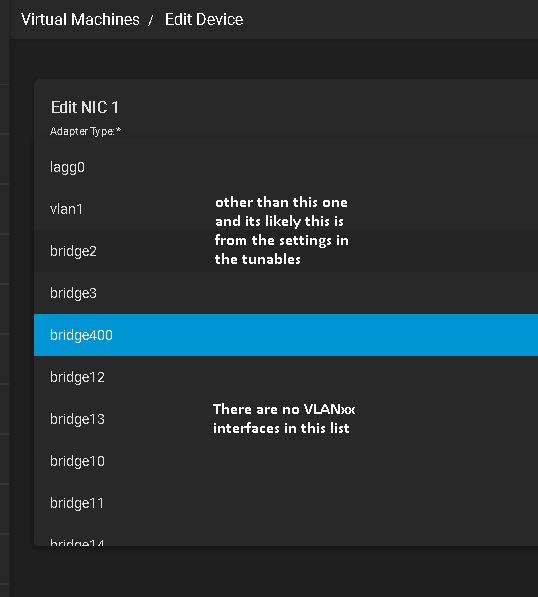The width and height of the screenshot is (538, 597).
Task: Click the Adapter Type field label
Action: tap(86, 131)
